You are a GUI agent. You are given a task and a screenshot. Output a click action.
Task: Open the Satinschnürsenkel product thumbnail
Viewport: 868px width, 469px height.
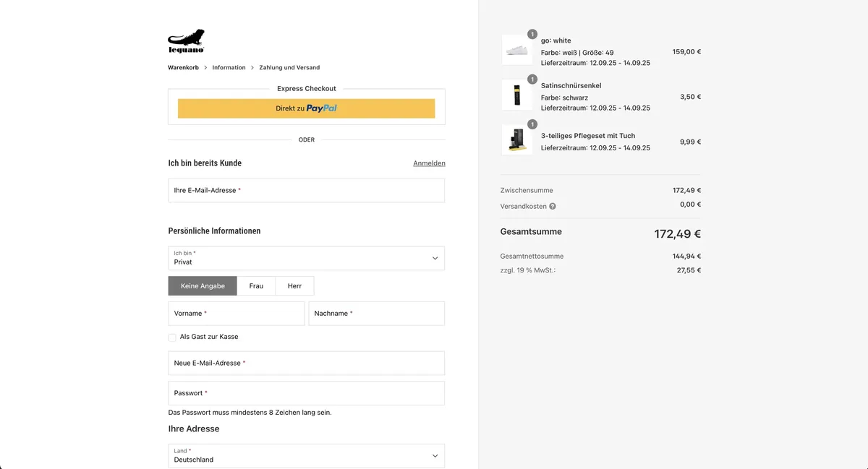click(517, 95)
